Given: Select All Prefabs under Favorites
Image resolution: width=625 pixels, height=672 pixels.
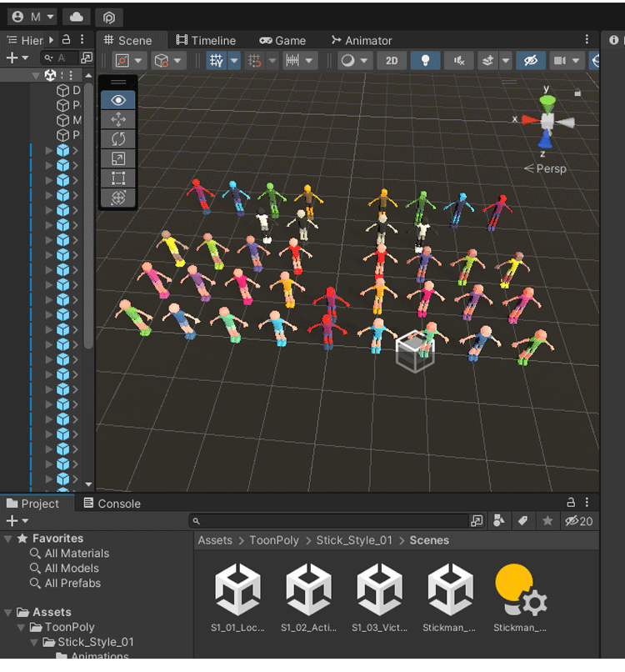Looking at the screenshot, I should (72, 584).
